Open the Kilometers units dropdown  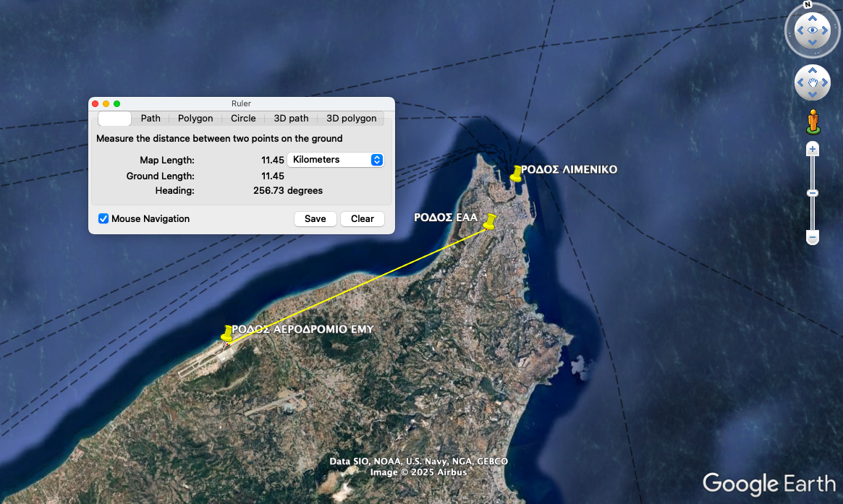336,160
